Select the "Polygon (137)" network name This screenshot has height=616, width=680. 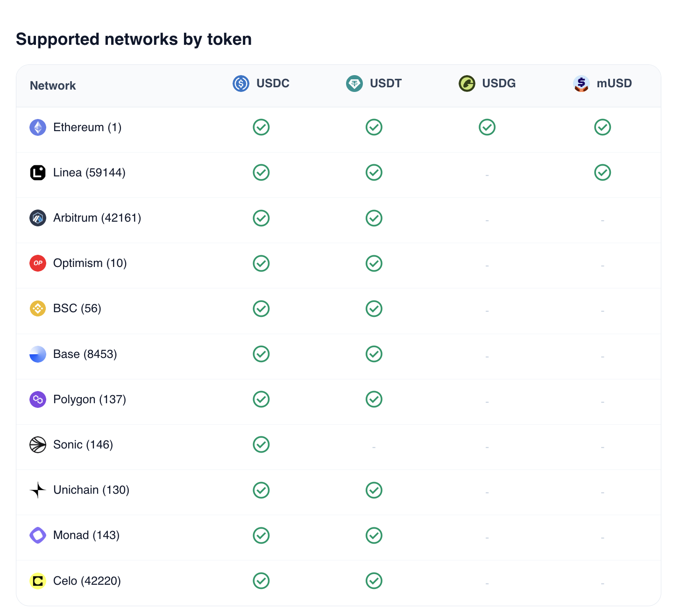(x=90, y=399)
